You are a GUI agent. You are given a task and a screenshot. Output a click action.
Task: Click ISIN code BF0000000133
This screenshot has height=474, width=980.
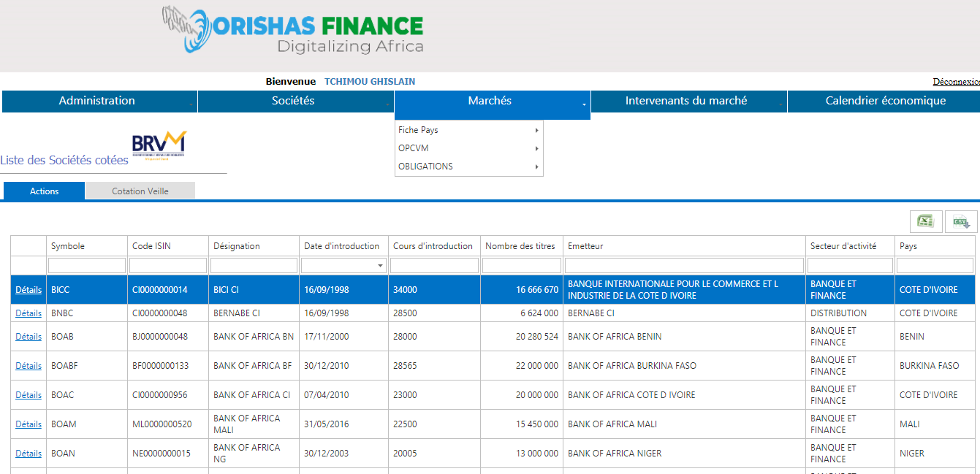point(160,366)
